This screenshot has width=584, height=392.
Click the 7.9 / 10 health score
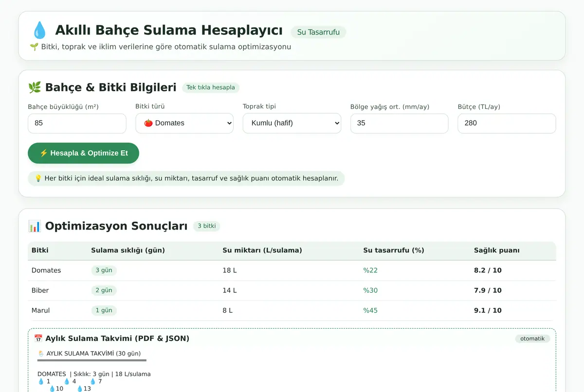click(488, 290)
